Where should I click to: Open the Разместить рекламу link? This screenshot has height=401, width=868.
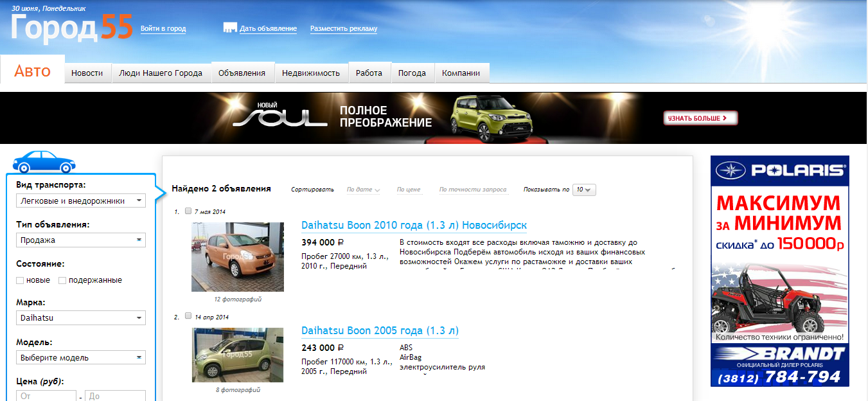pos(344,29)
